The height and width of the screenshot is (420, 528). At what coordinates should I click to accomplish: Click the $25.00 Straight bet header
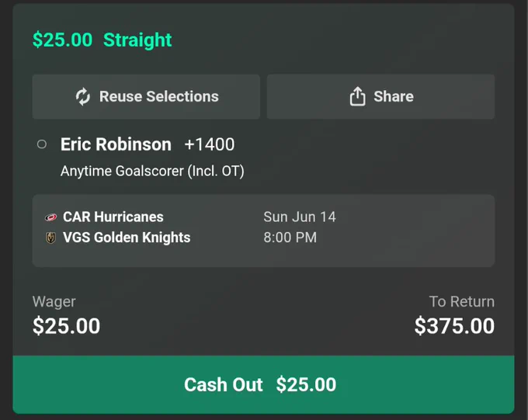[x=102, y=40]
